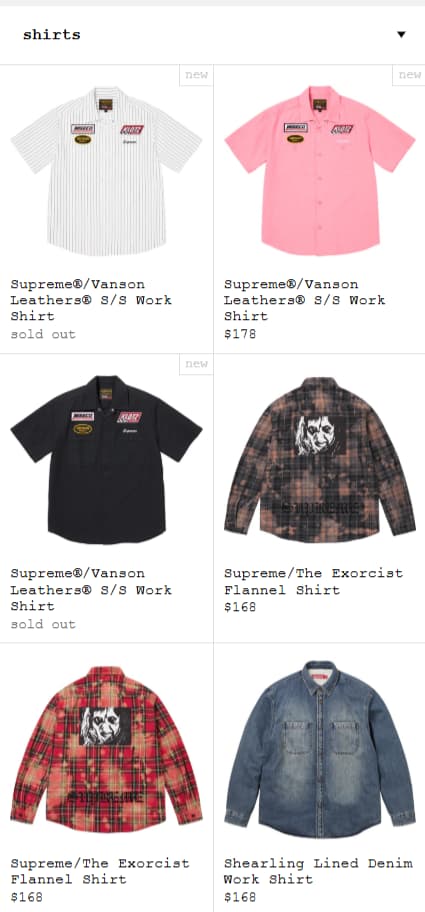Open the red Exorcist Flannel Shirt title link
Image resolution: width=425 pixels, height=912 pixels.
point(100,871)
